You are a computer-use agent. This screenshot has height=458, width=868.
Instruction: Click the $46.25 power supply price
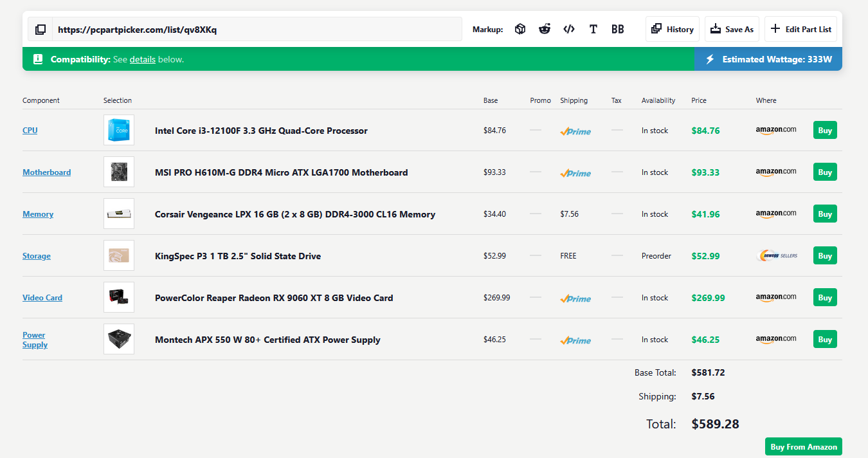(x=705, y=340)
